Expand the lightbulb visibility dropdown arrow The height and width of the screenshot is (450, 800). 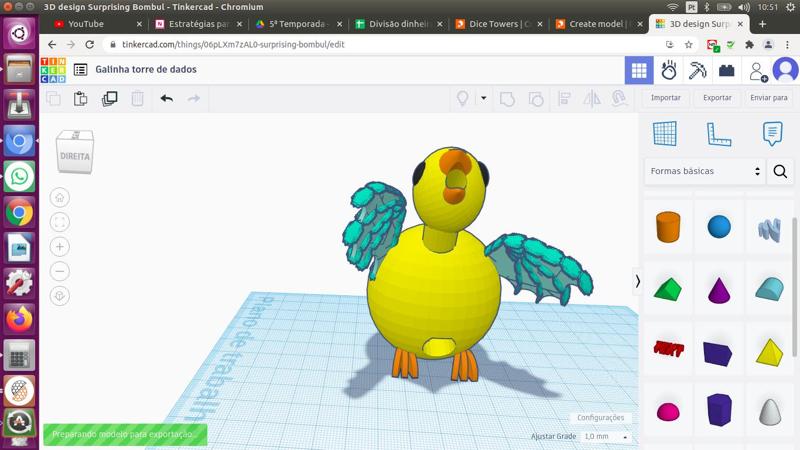483,98
